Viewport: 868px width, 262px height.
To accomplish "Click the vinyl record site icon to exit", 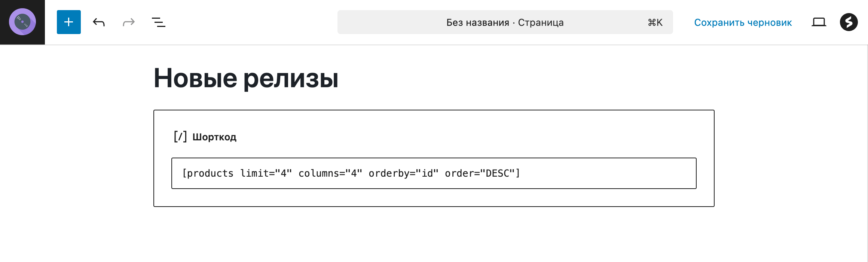I will (22, 22).
